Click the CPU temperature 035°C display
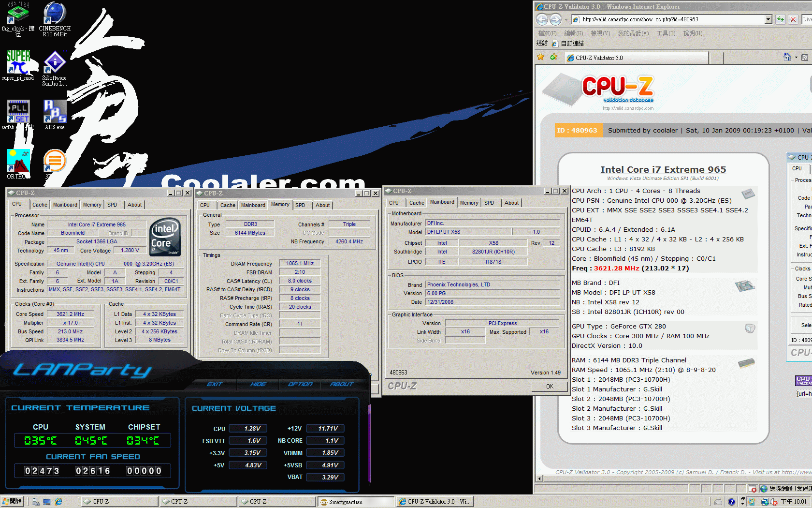The height and width of the screenshot is (508, 812). click(x=41, y=441)
